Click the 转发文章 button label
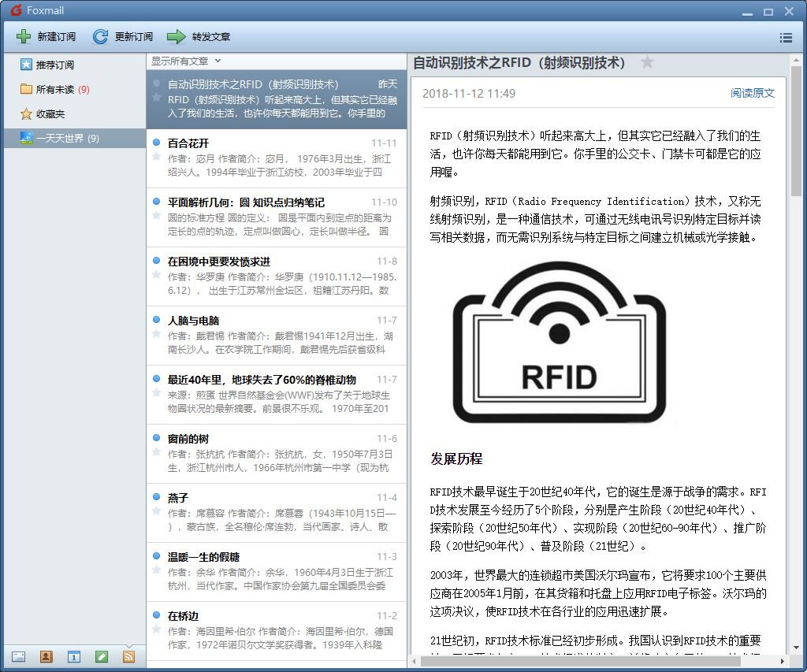The width and height of the screenshot is (807, 672). click(211, 36)
